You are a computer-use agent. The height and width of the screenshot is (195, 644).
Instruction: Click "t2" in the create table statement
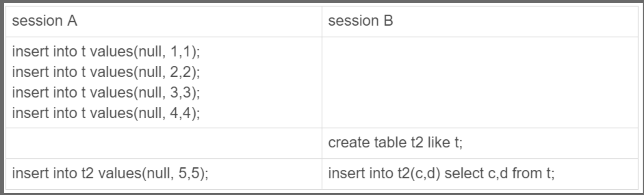point(417,143)
